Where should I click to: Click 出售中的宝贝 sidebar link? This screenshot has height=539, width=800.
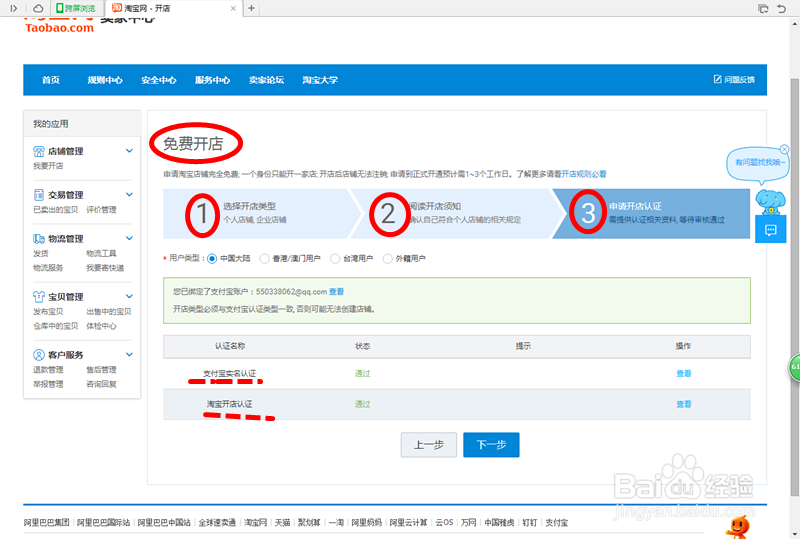[x=109, y=311]
